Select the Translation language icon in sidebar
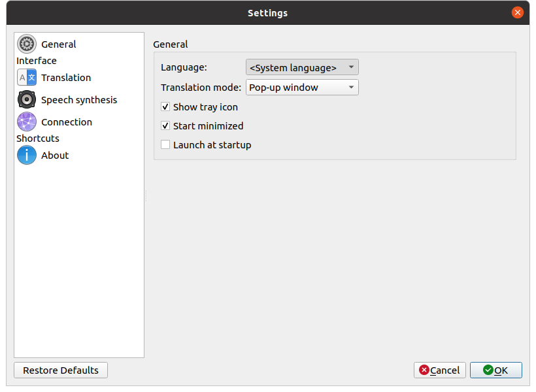The width and height of the screenshot is (536, 392). click(x=27, y=78)
